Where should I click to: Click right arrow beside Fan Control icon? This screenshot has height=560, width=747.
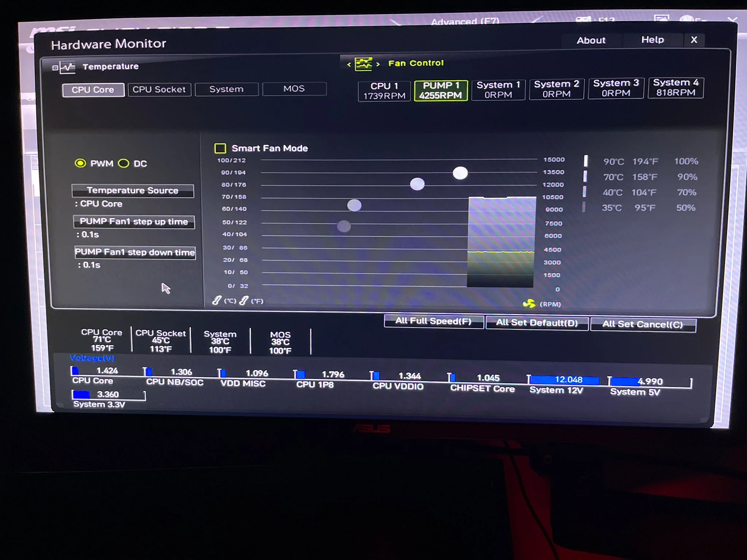(x=378, y=64)
